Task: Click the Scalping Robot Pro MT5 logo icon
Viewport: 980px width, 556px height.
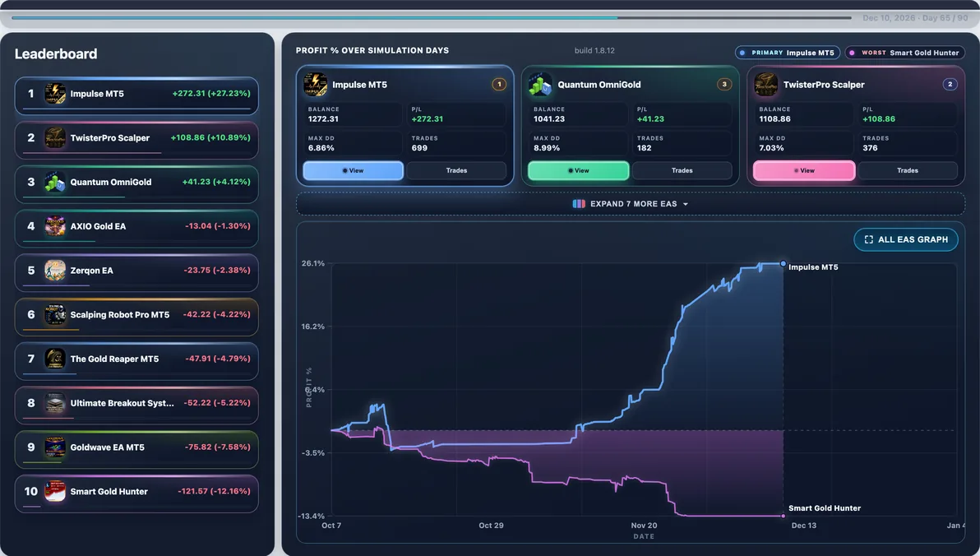Action: pos(55,314)
